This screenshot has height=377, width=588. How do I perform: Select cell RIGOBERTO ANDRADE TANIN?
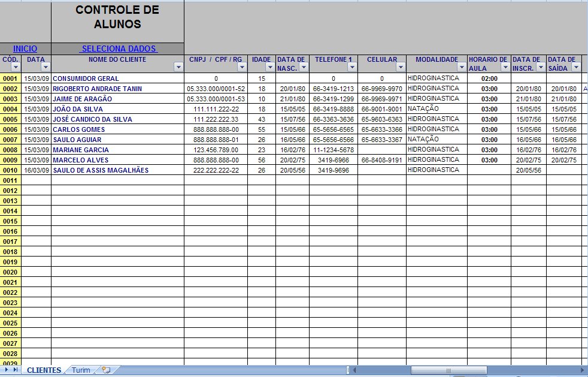[x=117, y=89]
